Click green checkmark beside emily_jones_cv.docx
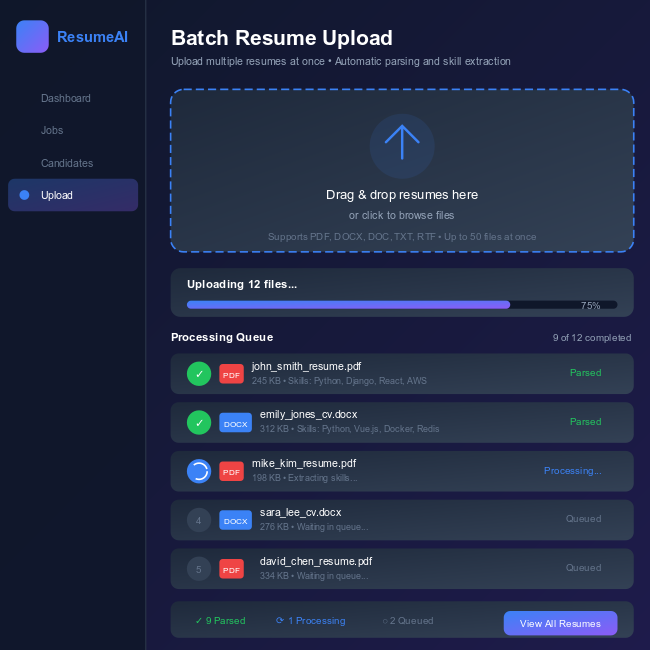The height and width of the screenshot is (650, 650). [x=199, y=423]
